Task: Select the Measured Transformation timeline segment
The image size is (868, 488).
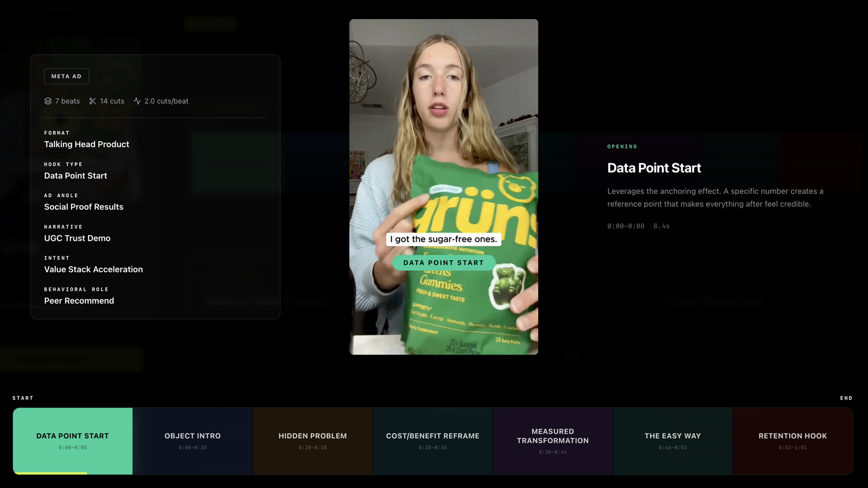Action: (553, 441)
